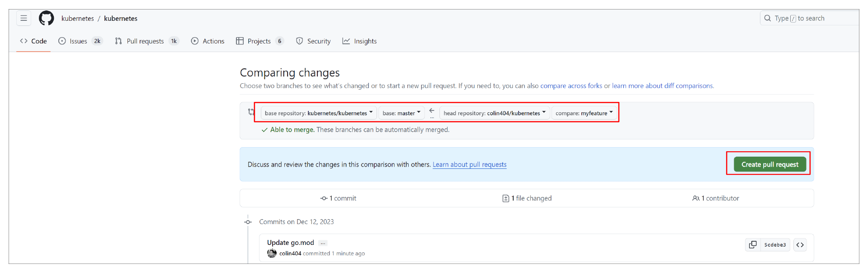The width and height of the screenshot is (868, 273).
Task: Open the head repository dropdown
Action: coord(494,113)
